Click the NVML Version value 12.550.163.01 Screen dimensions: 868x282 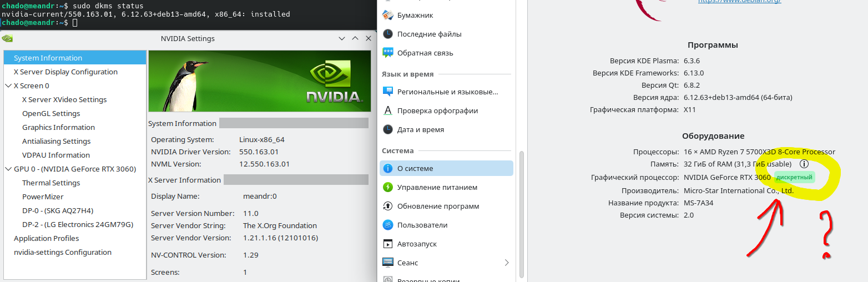pos(264,164)
